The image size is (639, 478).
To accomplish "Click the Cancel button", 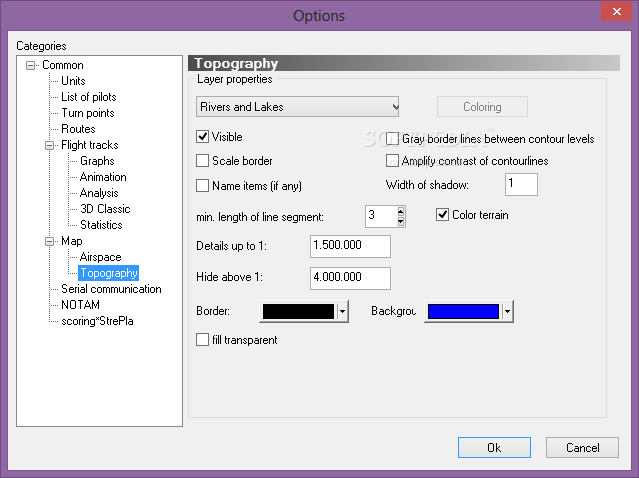I will coord(582,447).
